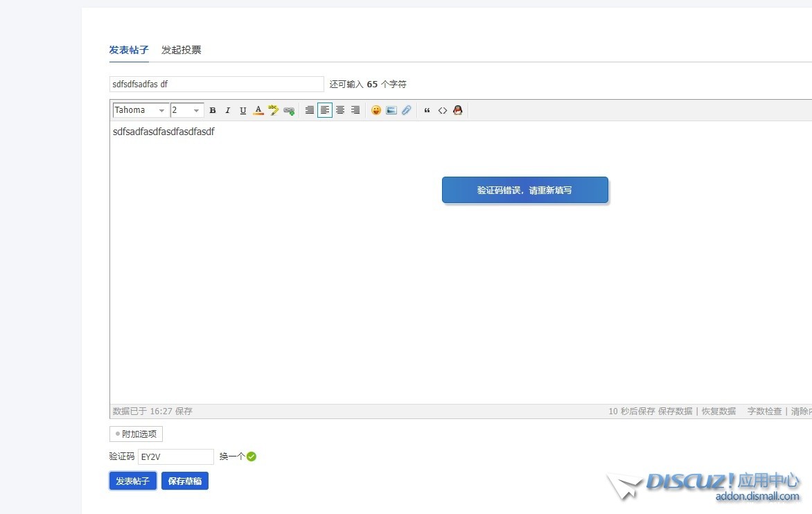The width and height of the screenshot is (812, 514).
Task: Open the Tahoma font dropdown
Action: tap(141, 111)
